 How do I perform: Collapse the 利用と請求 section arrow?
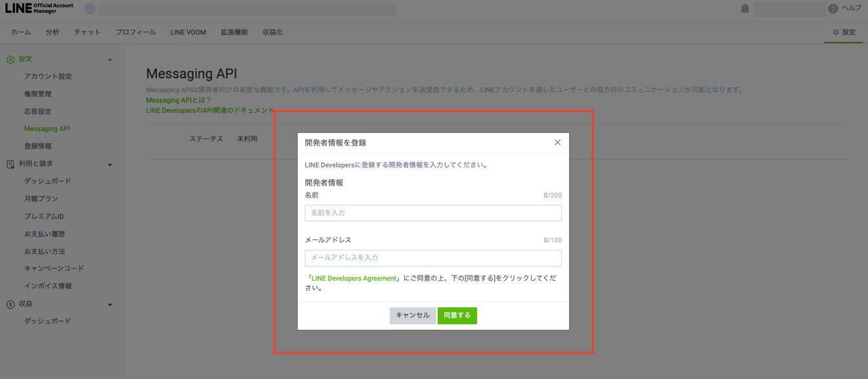pos(110,165)
